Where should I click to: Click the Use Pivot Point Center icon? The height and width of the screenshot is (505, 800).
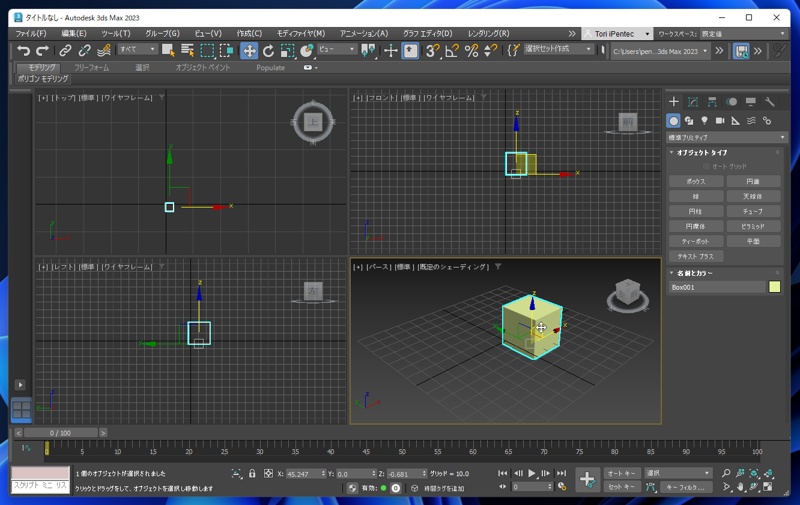click(368, 50)
